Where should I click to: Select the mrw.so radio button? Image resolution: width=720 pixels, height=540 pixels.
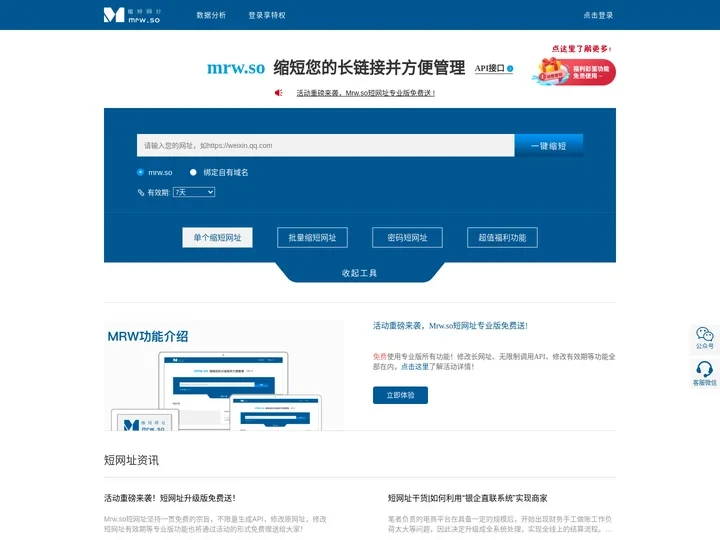coord(140,172)
